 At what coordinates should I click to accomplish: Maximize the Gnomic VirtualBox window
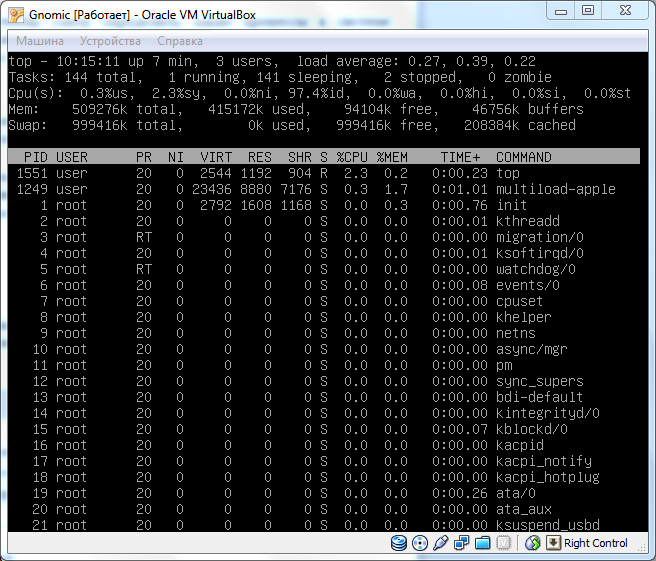pyautogui.click(x=588, y=11)
